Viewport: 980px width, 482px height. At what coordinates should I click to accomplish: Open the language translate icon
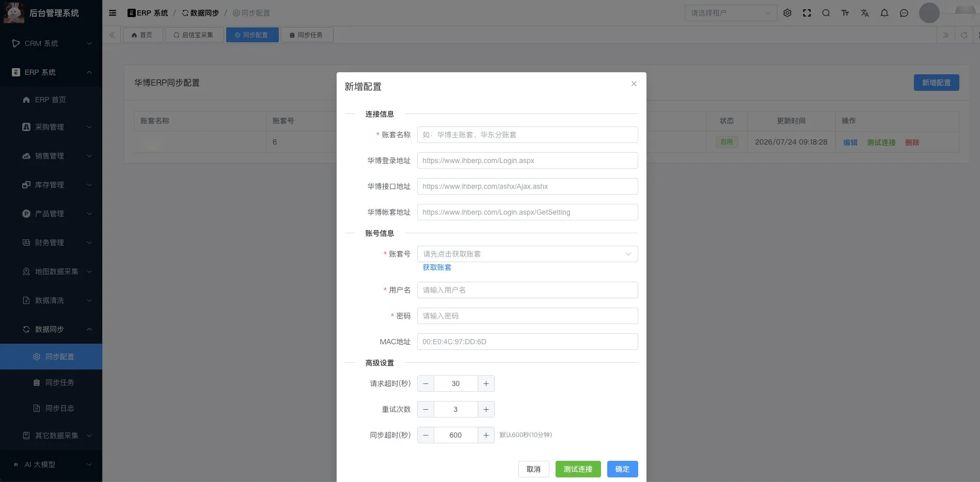(865, 13)
